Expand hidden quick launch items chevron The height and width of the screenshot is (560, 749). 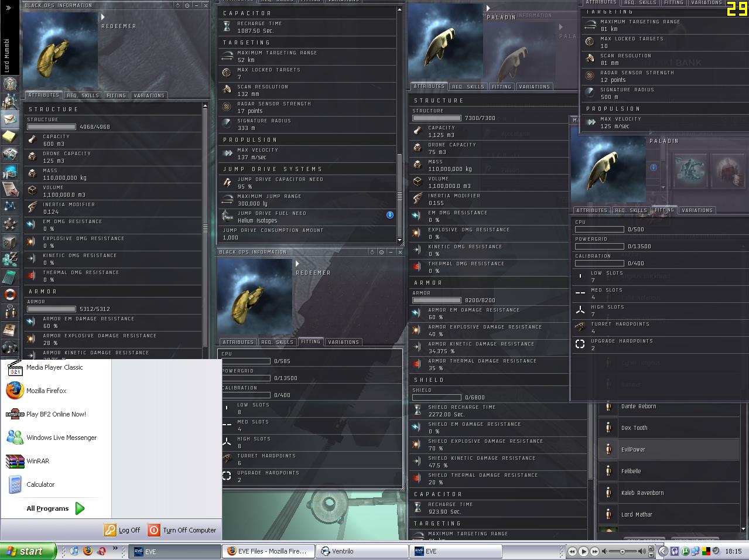(115, 549)
